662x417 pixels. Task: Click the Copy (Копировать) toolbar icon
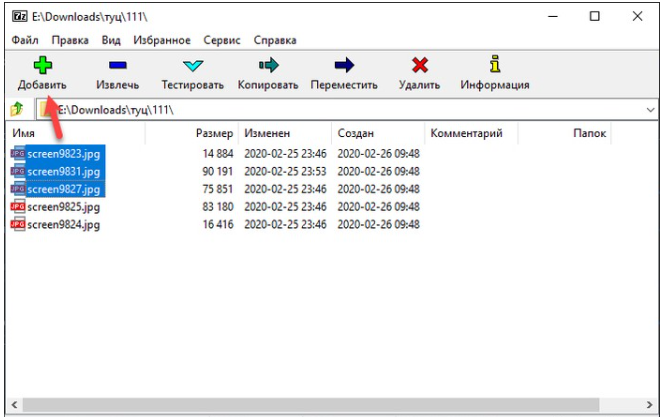tap(268, 66)
